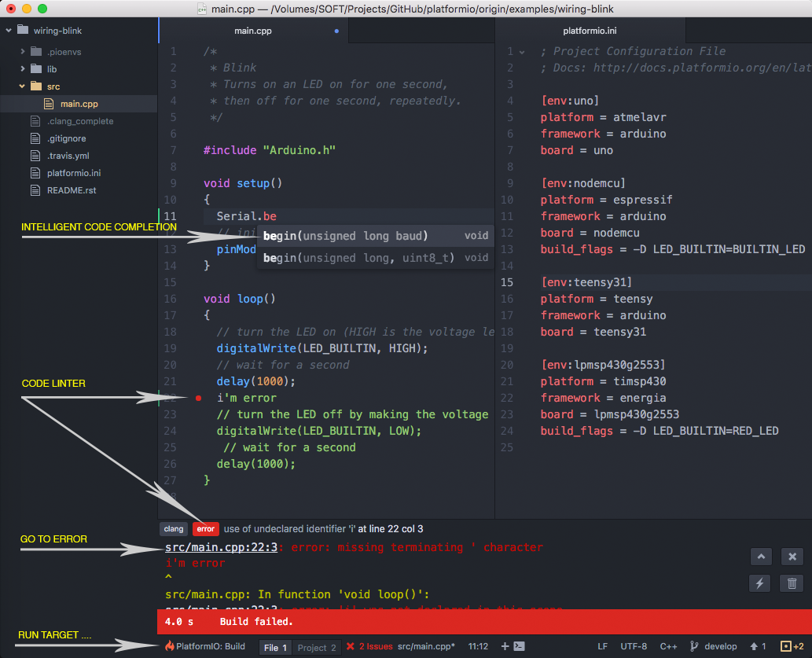Click modified dot on main.cpp tab

[336, 31]
